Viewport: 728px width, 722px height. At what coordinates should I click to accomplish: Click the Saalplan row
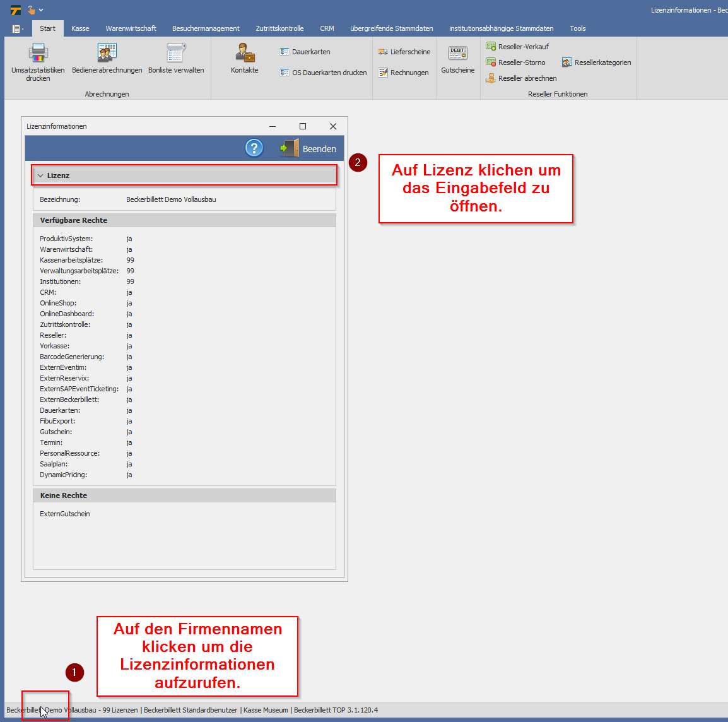86,464
